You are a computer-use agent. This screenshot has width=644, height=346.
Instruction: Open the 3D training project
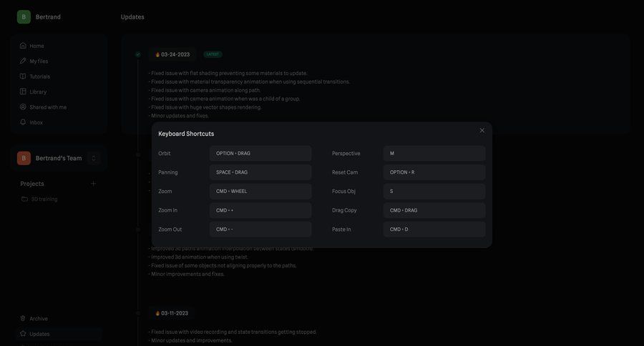click(44, 199)
